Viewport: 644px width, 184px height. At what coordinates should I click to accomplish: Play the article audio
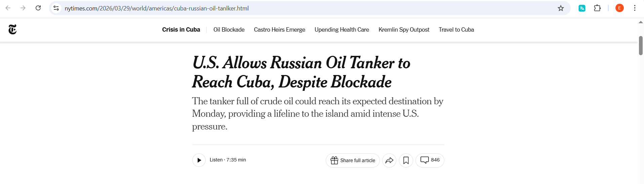tap(199, 160)
